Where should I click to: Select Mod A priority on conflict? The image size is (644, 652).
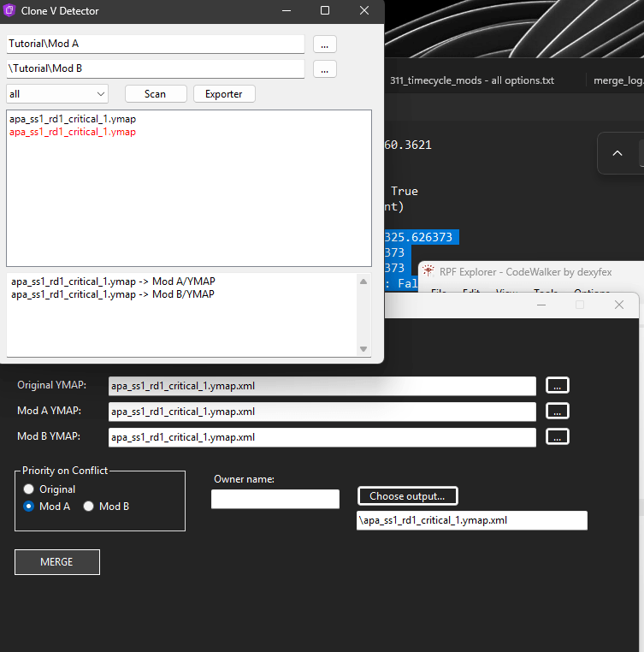(29, 507)
